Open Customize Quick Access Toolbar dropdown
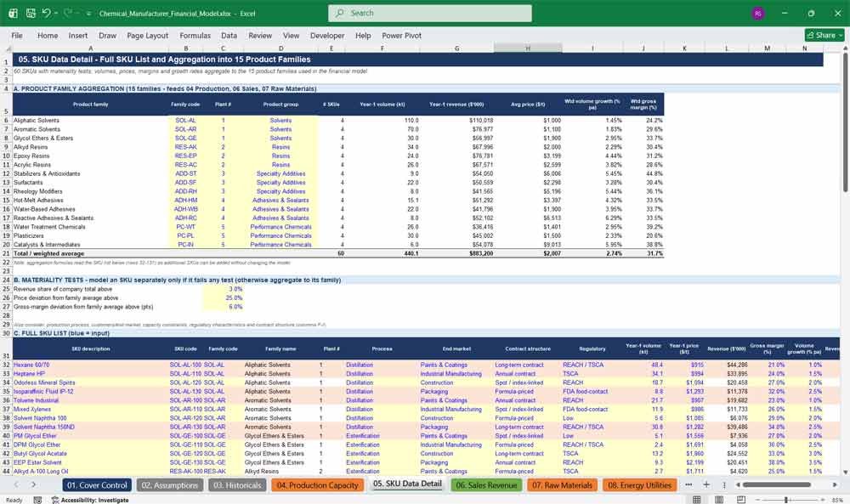The height and width of the screenshot is (504, 850). [88, 14]
